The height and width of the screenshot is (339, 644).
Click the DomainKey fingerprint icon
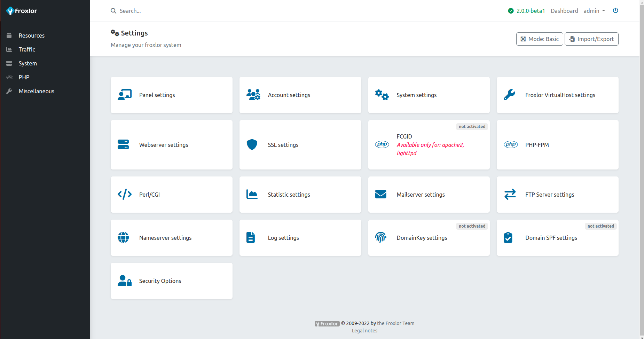tap(380, 237)
